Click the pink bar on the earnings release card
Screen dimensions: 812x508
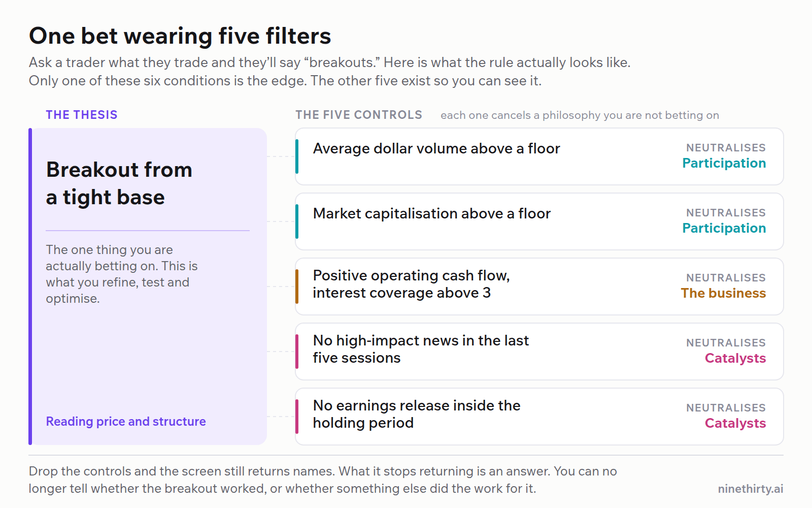point(297,417)
